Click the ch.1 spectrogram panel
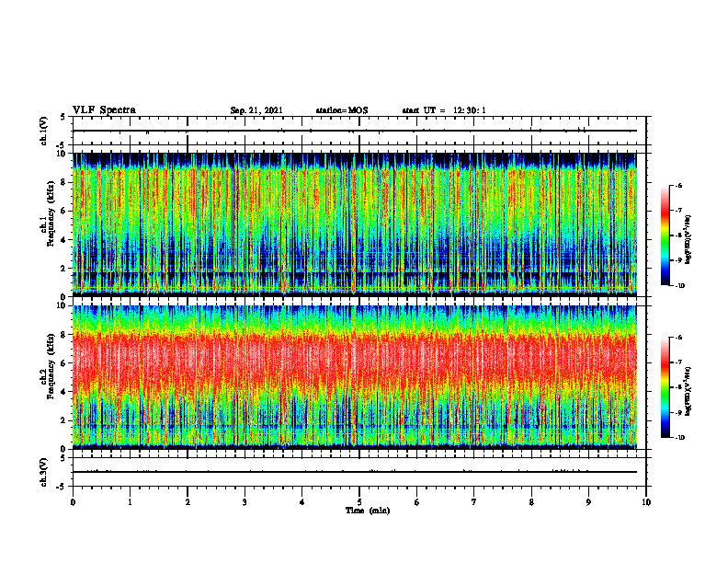 pos(355,224)
